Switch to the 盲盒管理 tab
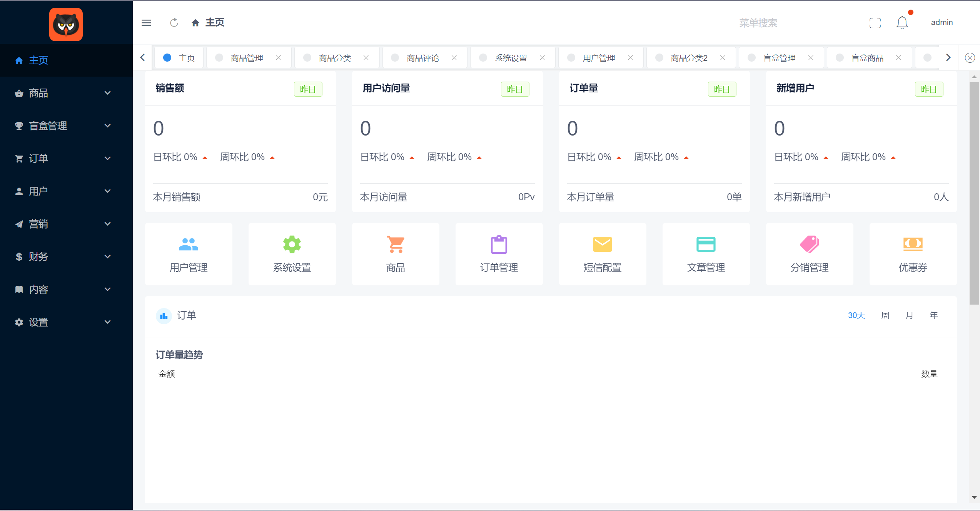This screenshot has height=511, width=980. click(x=779, y=58)
